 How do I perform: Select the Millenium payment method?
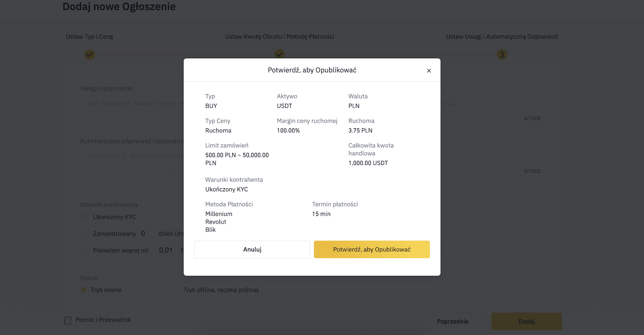point(219,214)
